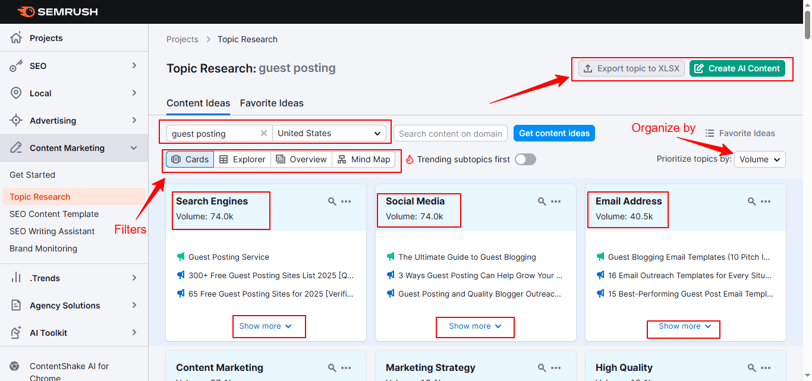
Task: Show more under Social Media card
Action: pyautogui.click(x=475, y=326)
